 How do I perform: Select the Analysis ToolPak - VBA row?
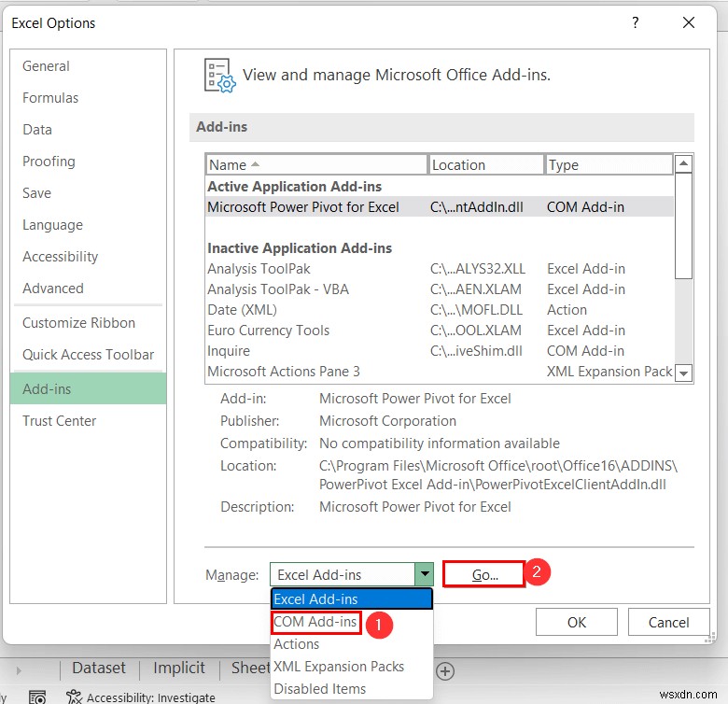pyautogui.click(x=440, y=289)
